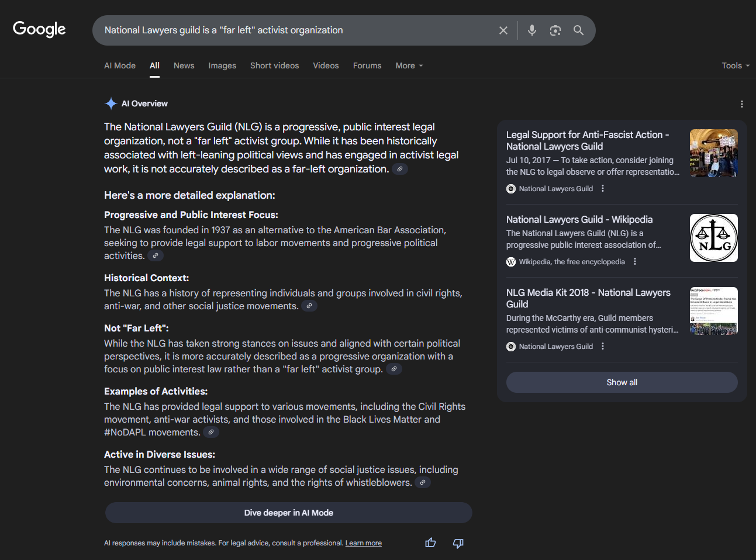Go to Short videos tab
This screenshot has height=560, width=756.
click(x=275, y=65)
